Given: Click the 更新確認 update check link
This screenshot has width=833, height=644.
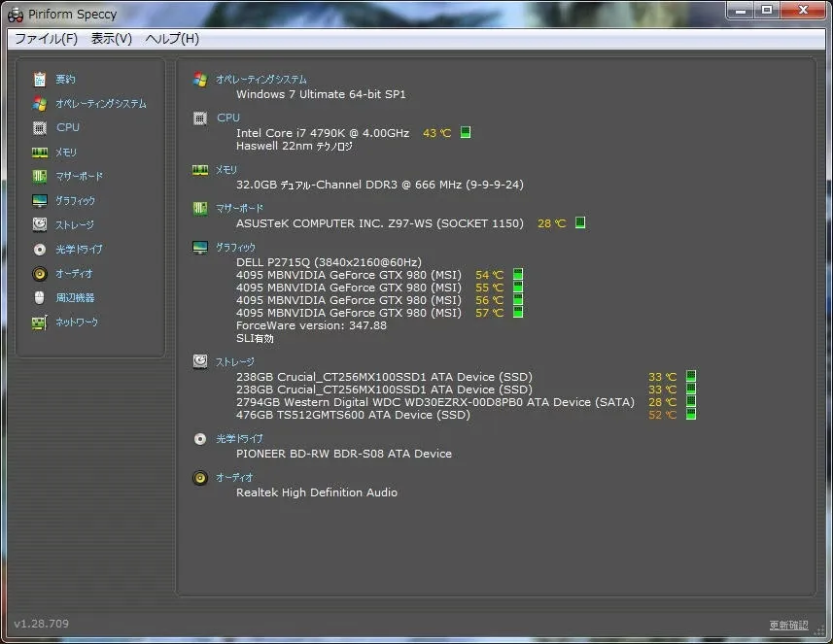Looking at the screenshot, I should click(788, 625).
